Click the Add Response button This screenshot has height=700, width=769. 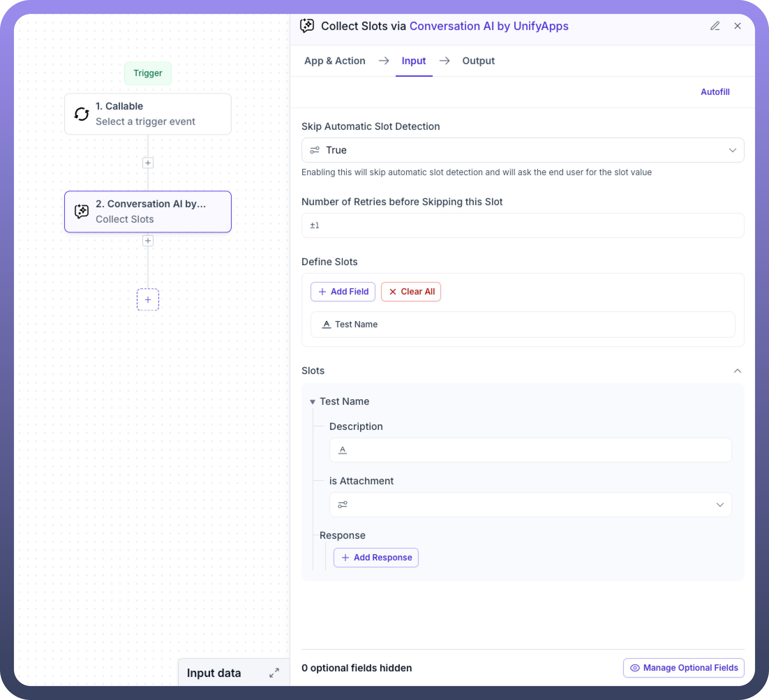[376, 557]
